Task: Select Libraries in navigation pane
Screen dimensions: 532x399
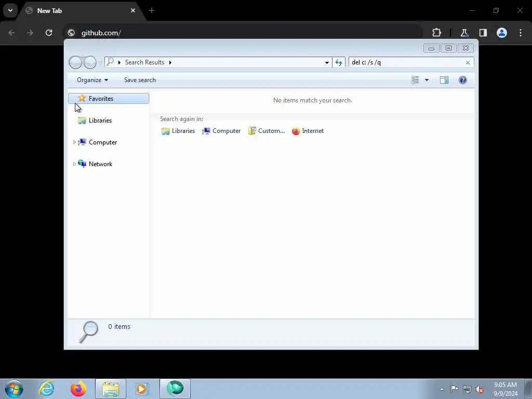Action: pyautogui.click(x=100, y=121)
